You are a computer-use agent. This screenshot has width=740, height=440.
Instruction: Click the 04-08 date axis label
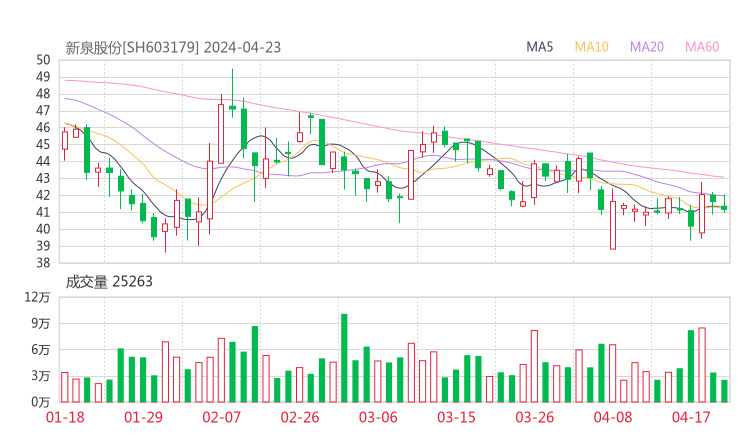613,417
